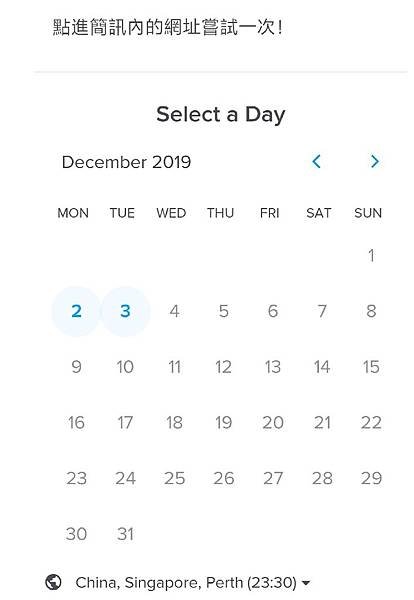The height and width of the screenshot is (600, 414).
Task: Select day 21 in calendar
Action: 322,423
